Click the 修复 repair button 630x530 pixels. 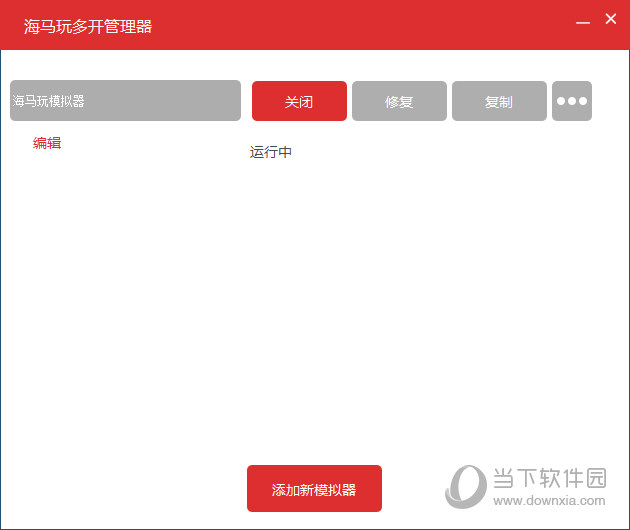(399, 101)
